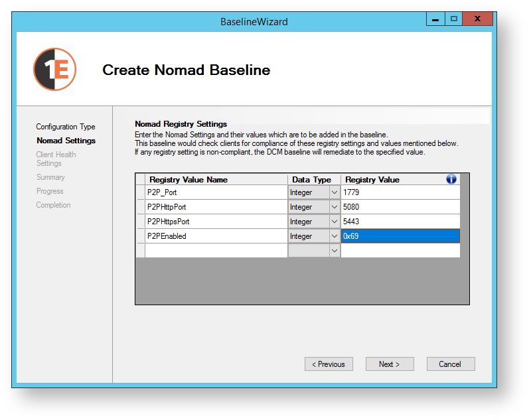This screenshot has width=529, height=420.
Task: Go to Configuration Type step
Action: 66,127
